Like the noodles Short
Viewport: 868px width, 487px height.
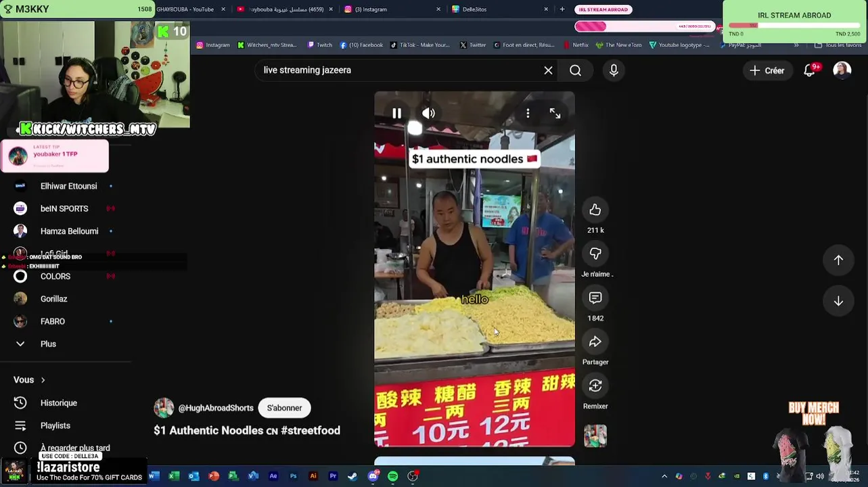595,210
